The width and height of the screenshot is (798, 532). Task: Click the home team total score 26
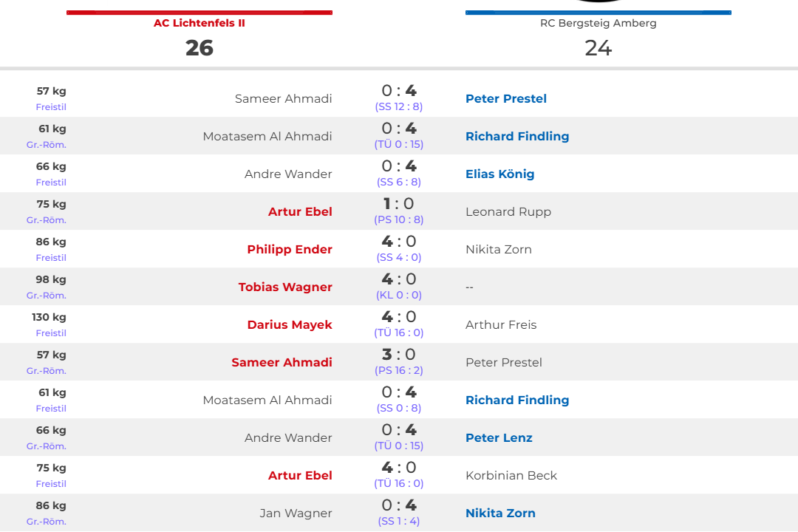[199, 48]
